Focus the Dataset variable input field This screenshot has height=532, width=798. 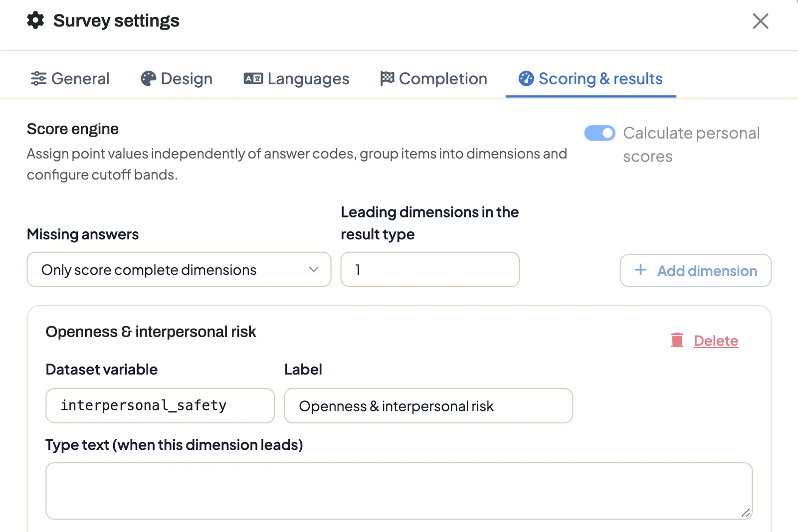point(160,405)
